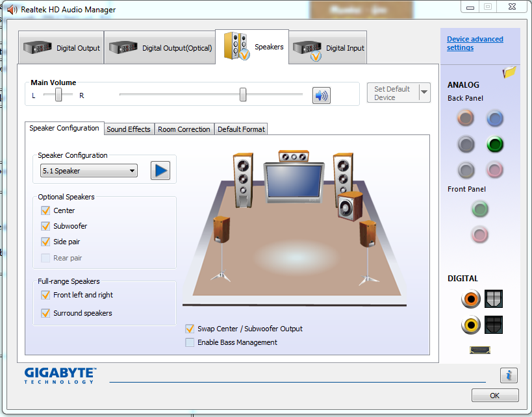Play the speaker configuration test
Image resolution: width=532 pixels, height=417 pixels.
[x=160, y=170]
